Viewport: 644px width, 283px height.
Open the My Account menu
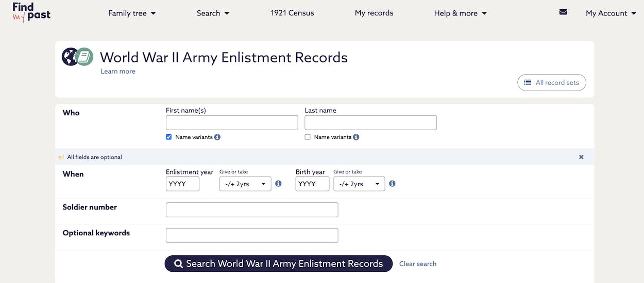[611, 13]
